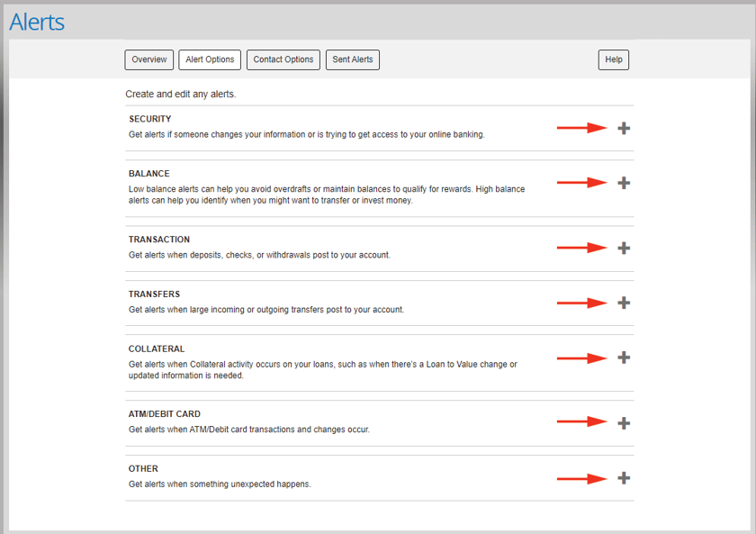This screenshot has width=756, height=534.
Task: Go to the Overview tab
Action: tap(149, 59)
